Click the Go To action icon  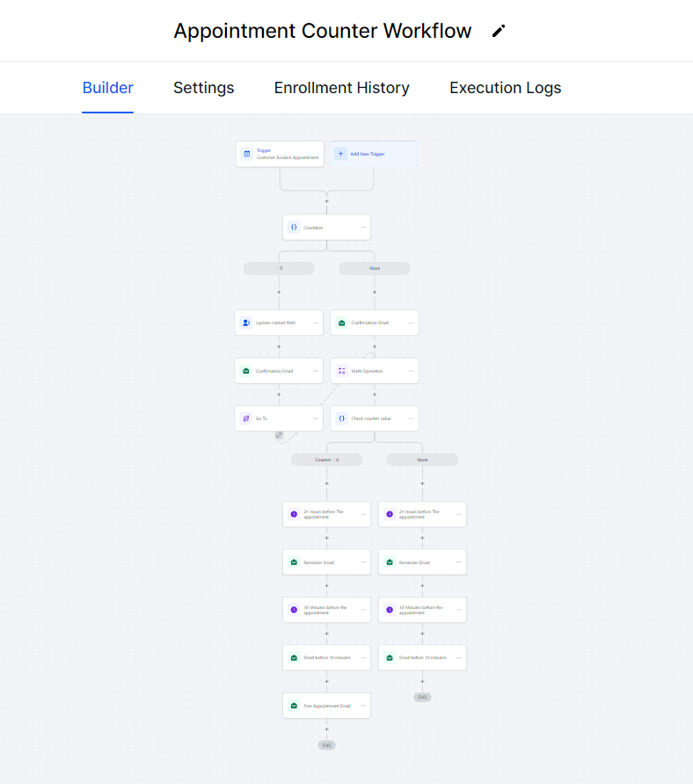[x=245, y=418]
